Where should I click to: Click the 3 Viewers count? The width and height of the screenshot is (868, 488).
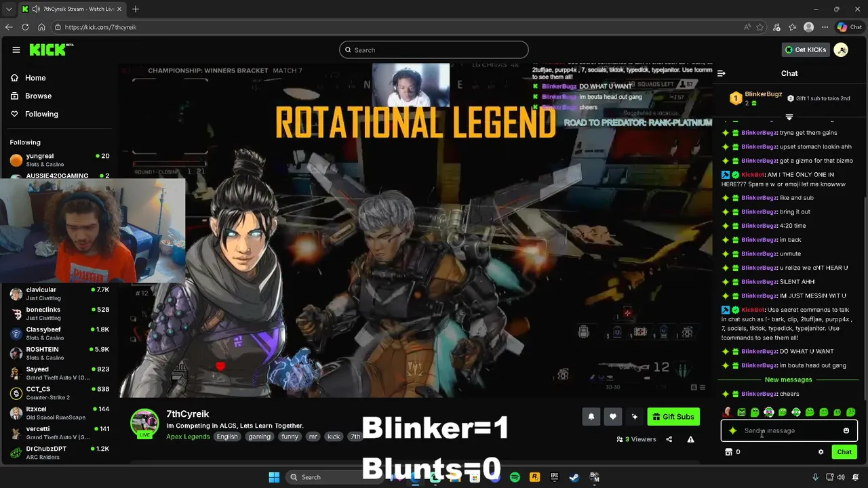click(636, 439)
